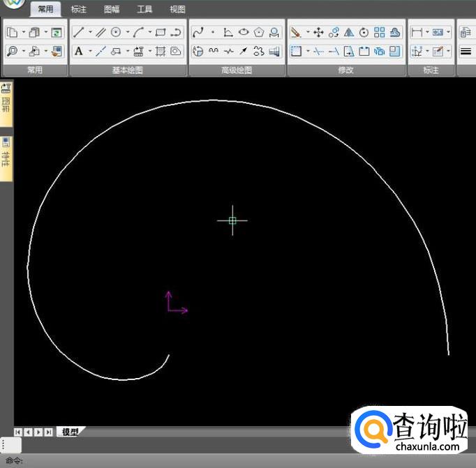Click the Move tool four-arrow icon

(x=318, y=32)
